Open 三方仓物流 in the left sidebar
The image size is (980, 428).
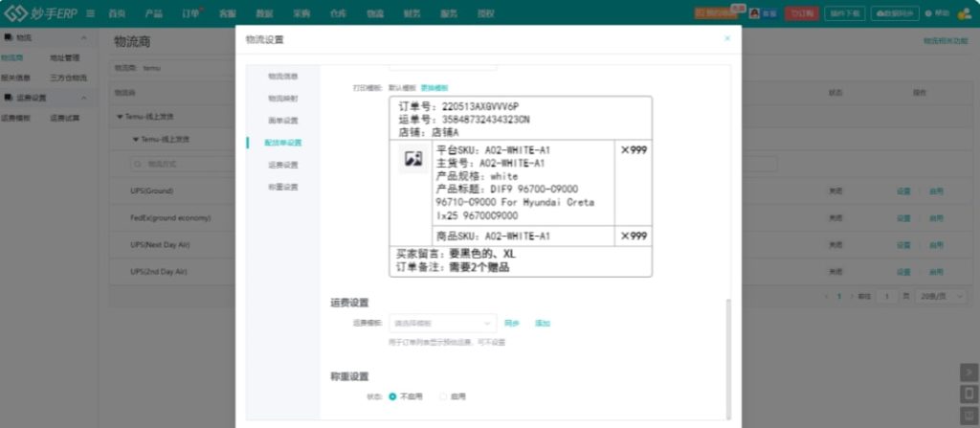coord(69,79)
